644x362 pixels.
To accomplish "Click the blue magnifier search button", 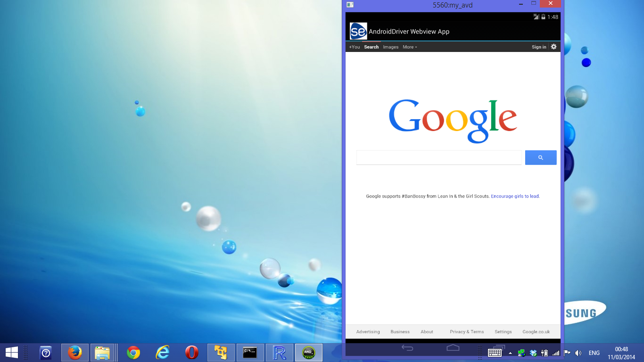I will pos(541,157).
